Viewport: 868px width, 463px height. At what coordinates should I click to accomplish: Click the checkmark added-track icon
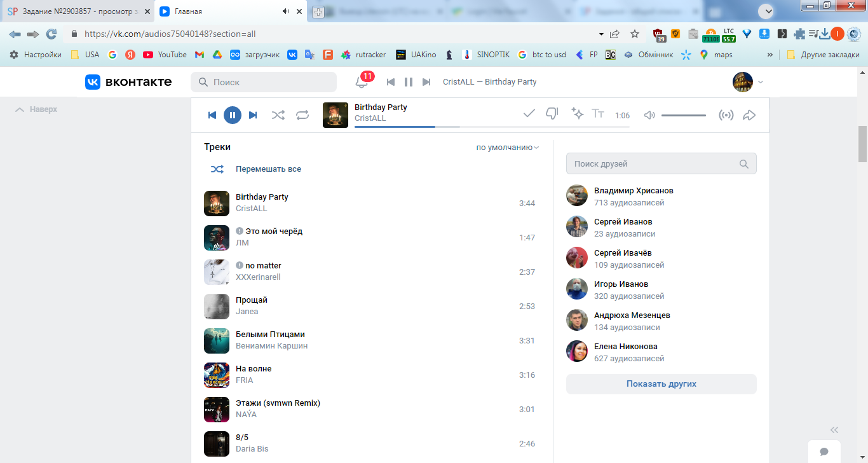529,114
